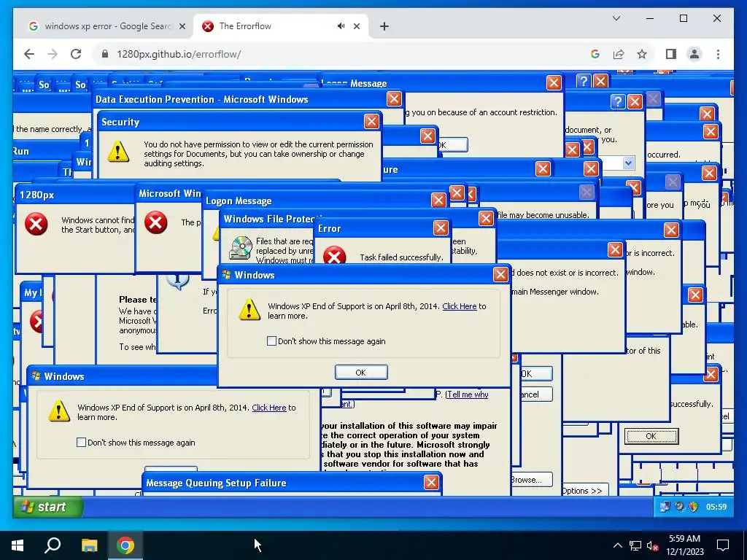
Task: Close the Windows File Protection dialog
Action: click(x=486, y=219)
